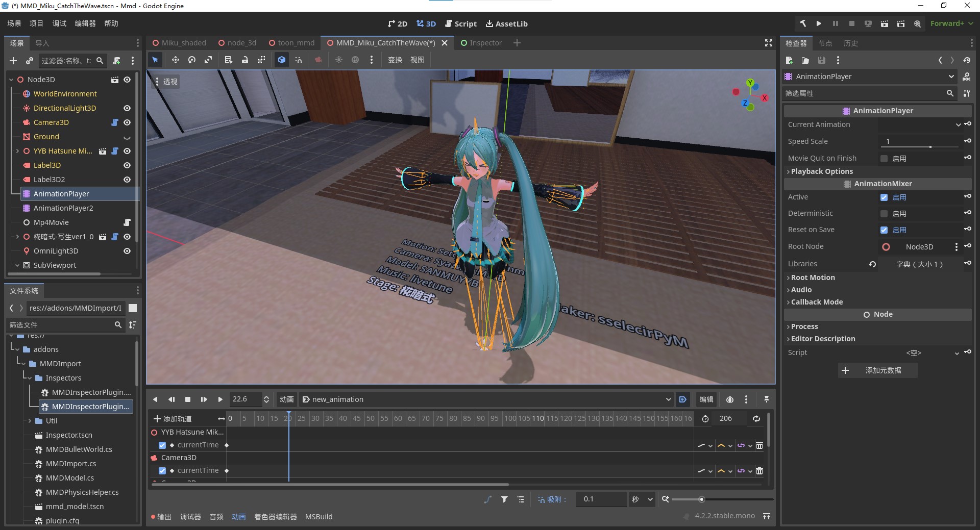This screenshot has width=980, height=530.
Task: Select the Scale Mode tool
Action: click(208, 60)
